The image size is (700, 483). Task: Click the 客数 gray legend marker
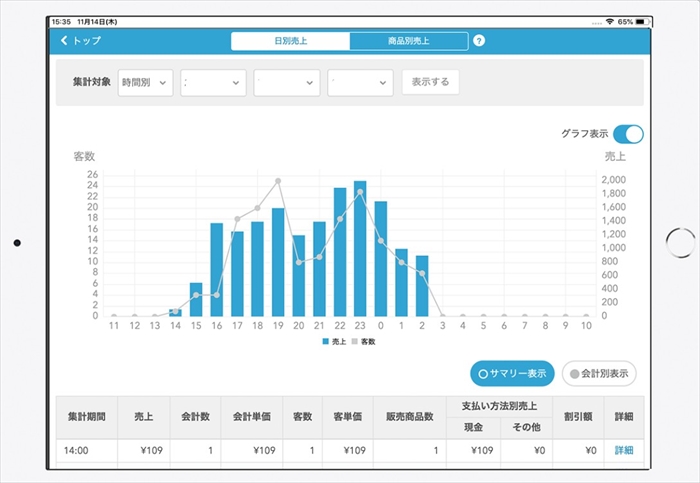[355, 342]
